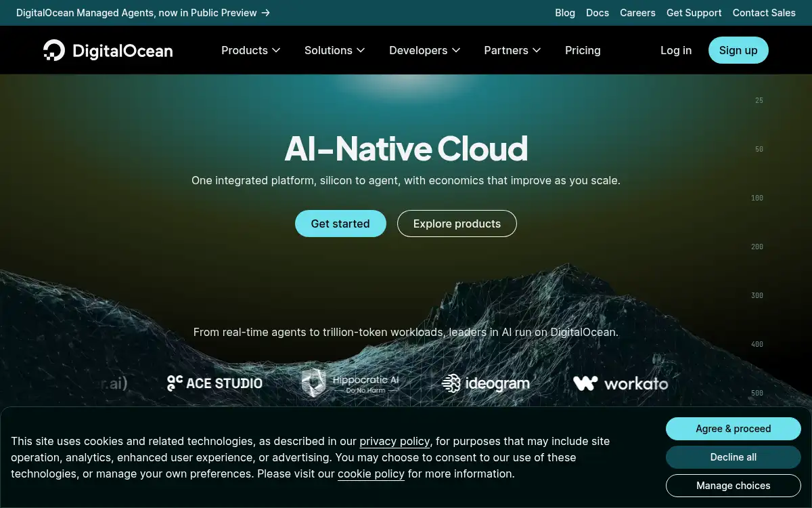
Task: Click Contact Sales link
Action: click(764, 13)
